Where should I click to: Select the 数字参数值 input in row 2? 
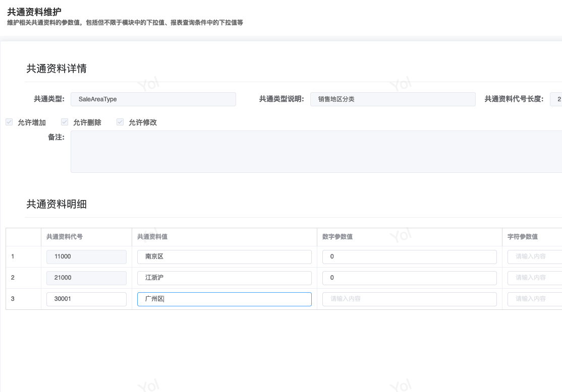pos(409,278)
